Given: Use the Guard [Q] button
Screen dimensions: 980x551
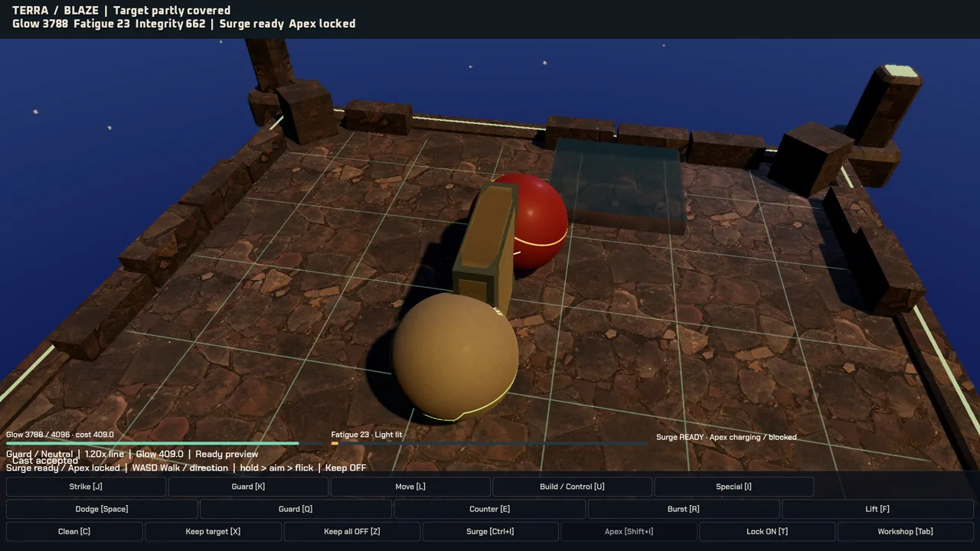Looking at the screenshot, I should 296,509.
